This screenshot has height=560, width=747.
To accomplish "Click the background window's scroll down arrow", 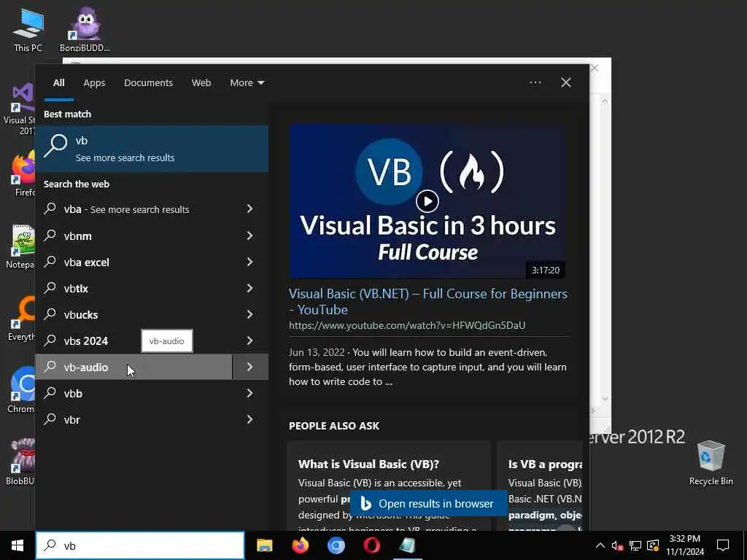I will click(x=605, y=399).
